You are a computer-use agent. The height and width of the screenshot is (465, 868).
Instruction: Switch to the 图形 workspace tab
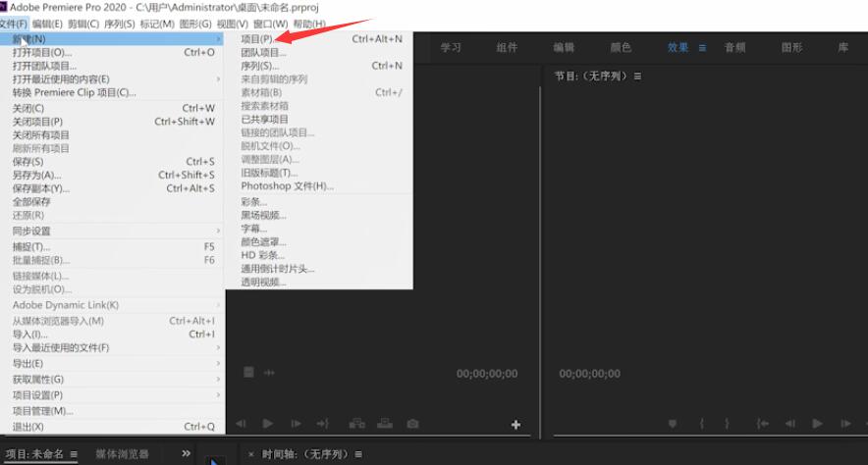tap(791, 47)
